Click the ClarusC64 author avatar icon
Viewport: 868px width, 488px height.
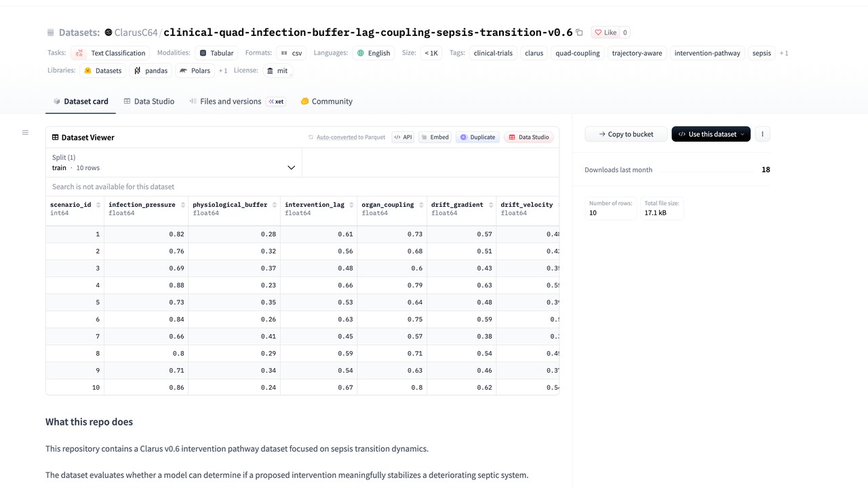(x=108, y=33)
